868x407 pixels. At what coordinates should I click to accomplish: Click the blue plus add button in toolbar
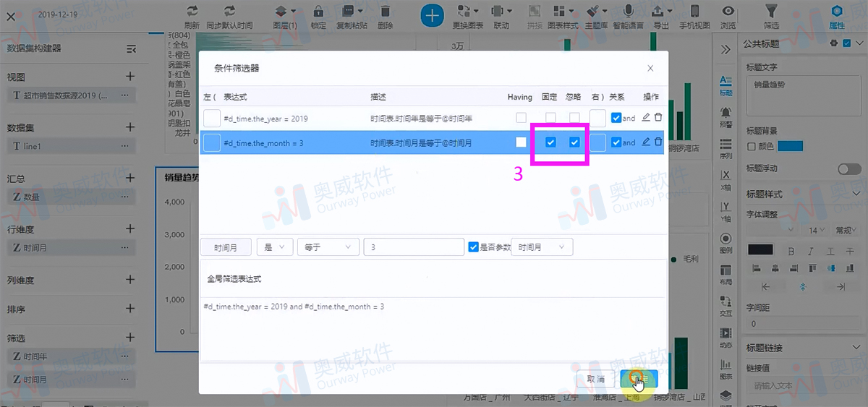coord(432,14)
